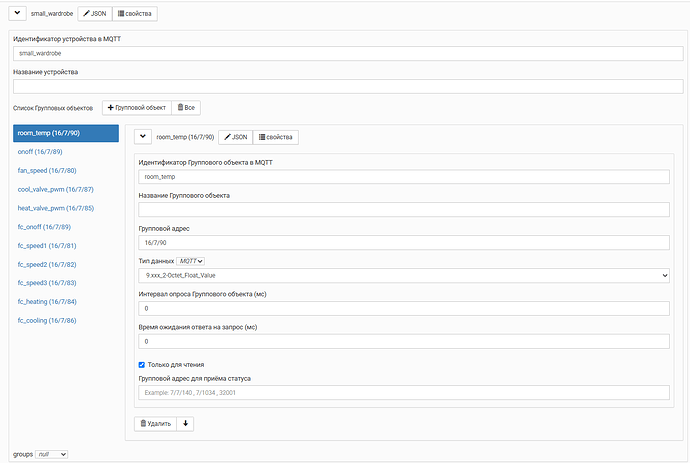
Task: Delete the room_temp group object
Action: tap(155, 423)
